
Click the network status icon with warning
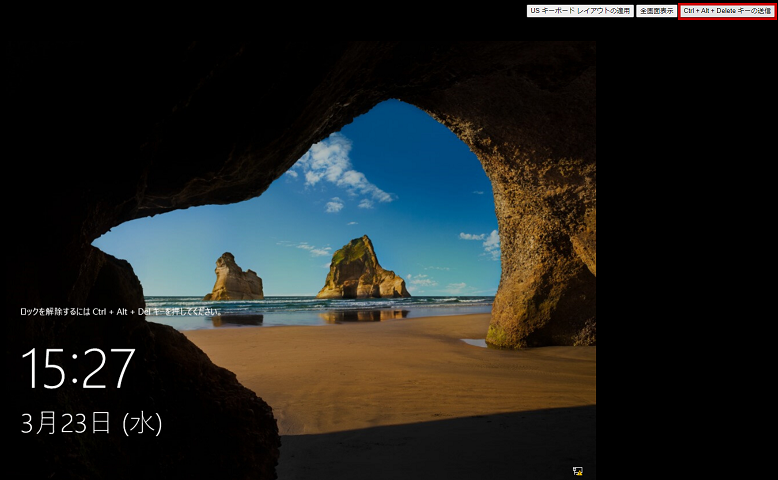coord(578,470)
